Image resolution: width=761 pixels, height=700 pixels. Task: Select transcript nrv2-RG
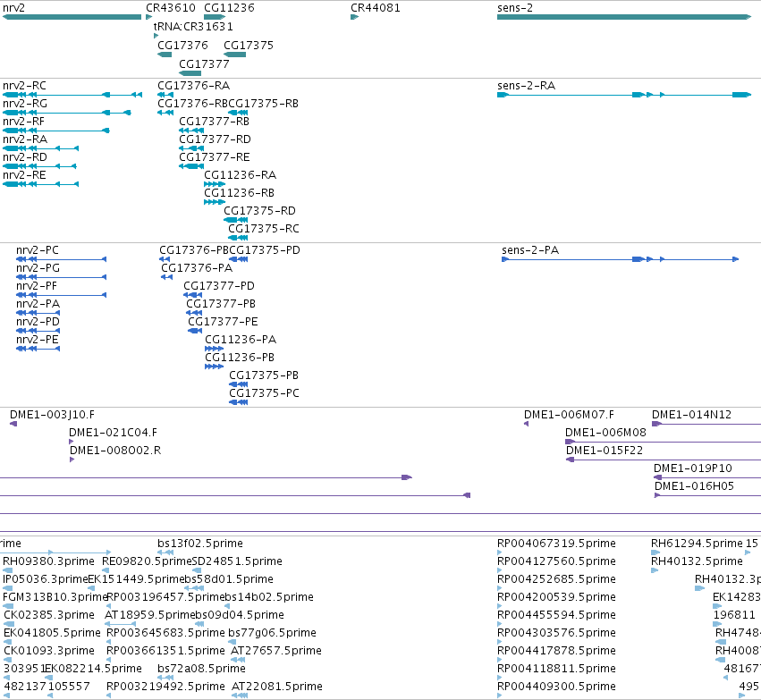(x=25, y=104)
